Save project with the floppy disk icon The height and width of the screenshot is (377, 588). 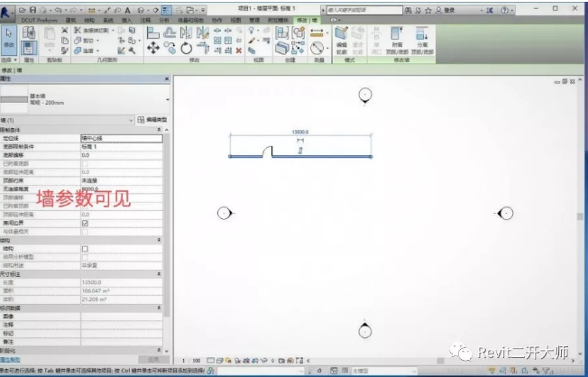click(32, 10)
